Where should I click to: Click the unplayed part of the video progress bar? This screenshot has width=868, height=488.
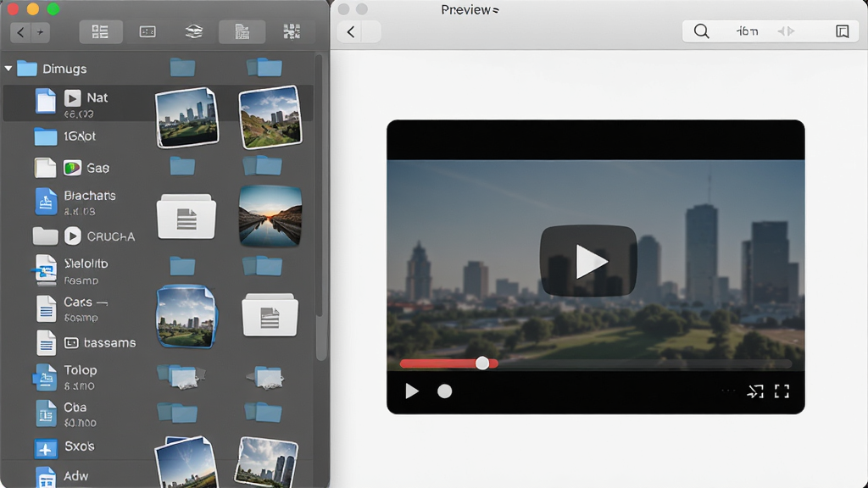[x=645, y=363]
